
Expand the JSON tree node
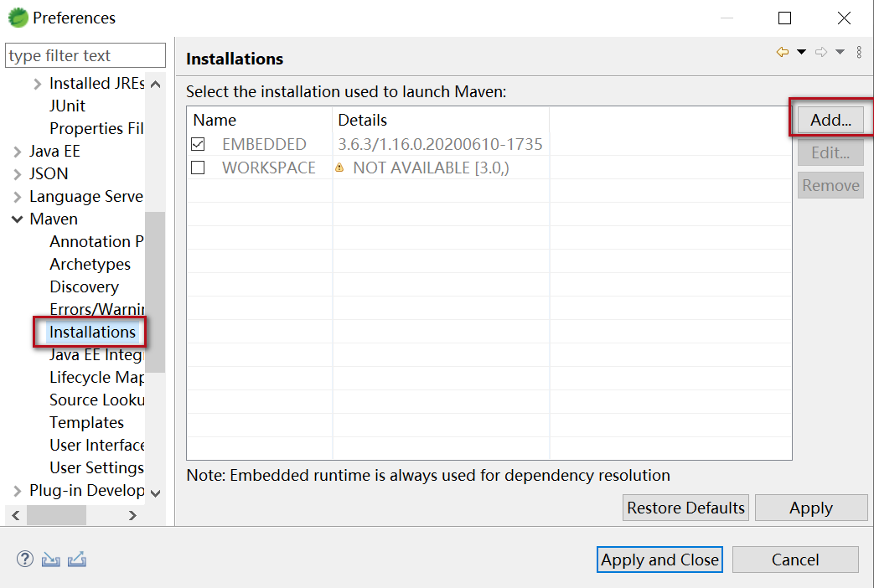tap(17, 174)
